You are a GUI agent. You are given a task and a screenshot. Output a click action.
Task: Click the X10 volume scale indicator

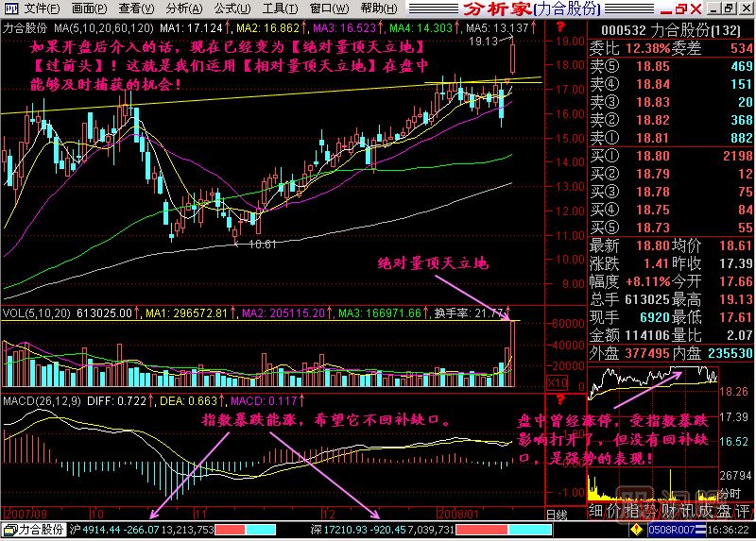tap(558, 384)
